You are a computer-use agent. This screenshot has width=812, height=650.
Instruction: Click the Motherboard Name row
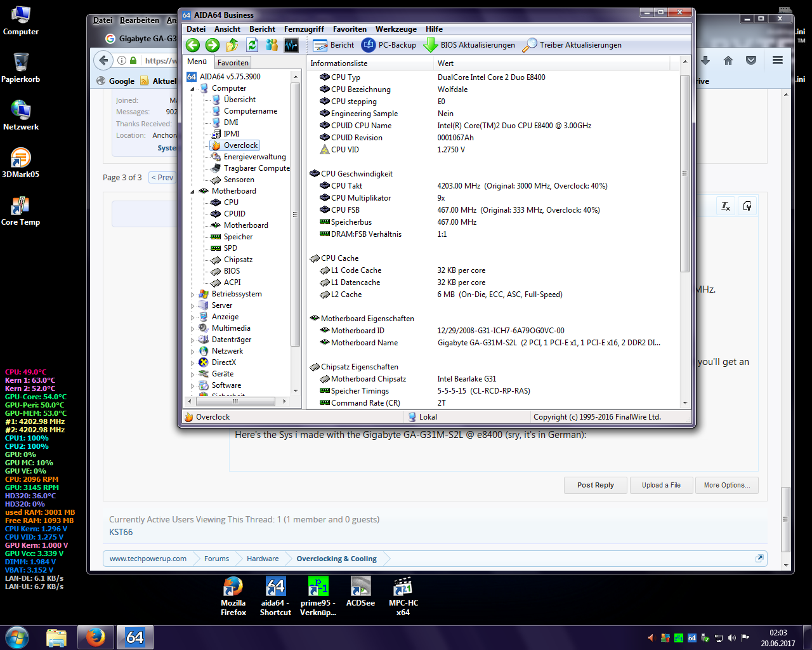click(x=494, y=343)
